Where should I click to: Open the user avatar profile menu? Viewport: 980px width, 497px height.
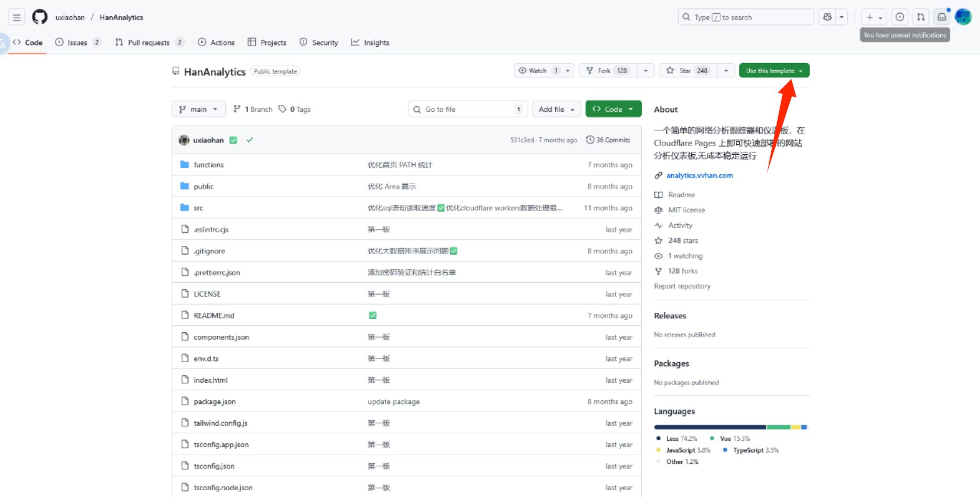963,17
